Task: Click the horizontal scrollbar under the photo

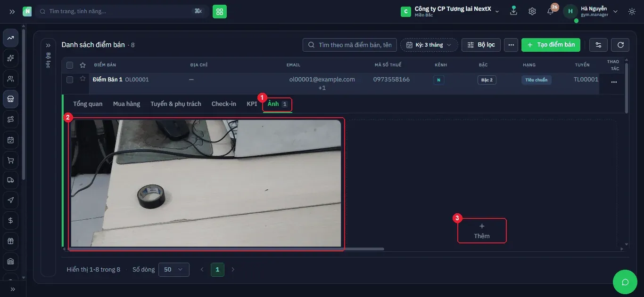Action: pyautogui.click(x=226, y=249)
